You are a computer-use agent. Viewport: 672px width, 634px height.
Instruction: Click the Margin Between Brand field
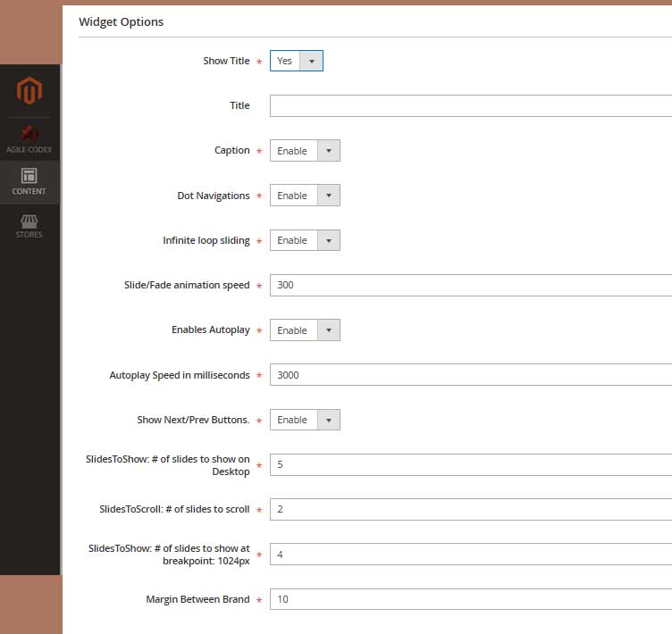(471, 599)
